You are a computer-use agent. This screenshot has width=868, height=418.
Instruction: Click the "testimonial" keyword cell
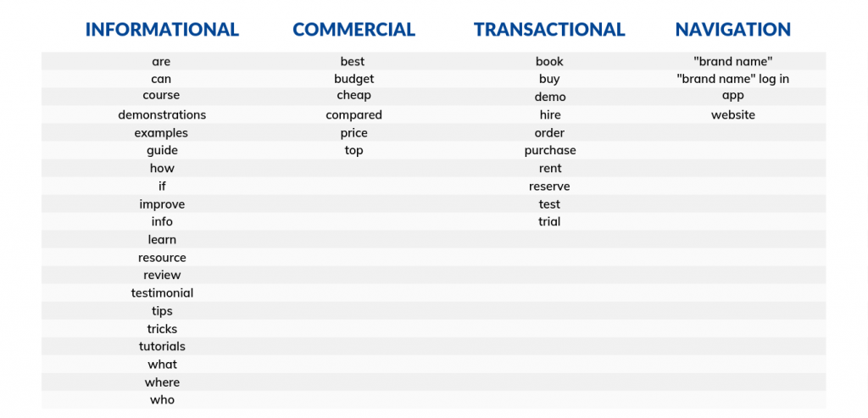tap(162, 293)
